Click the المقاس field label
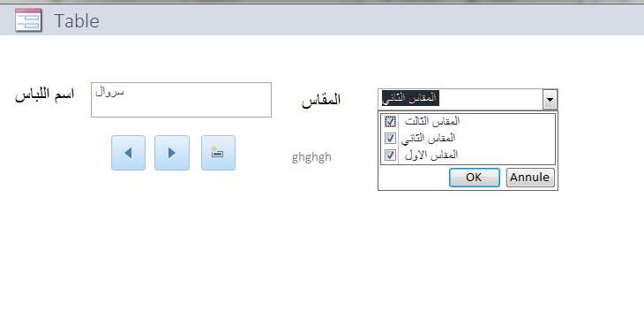Image resolution: width=644 pixels, height=326 pixels. click(321, 100)
